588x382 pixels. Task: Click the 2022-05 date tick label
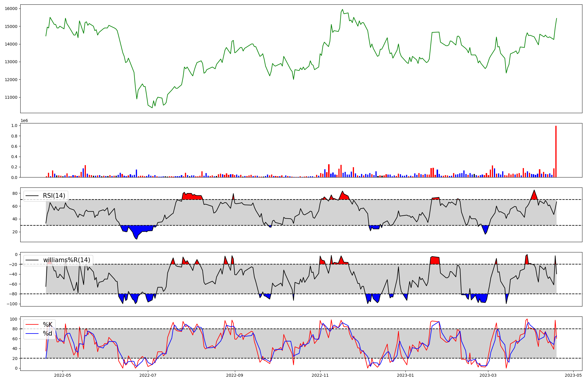[x=63, y=375]
